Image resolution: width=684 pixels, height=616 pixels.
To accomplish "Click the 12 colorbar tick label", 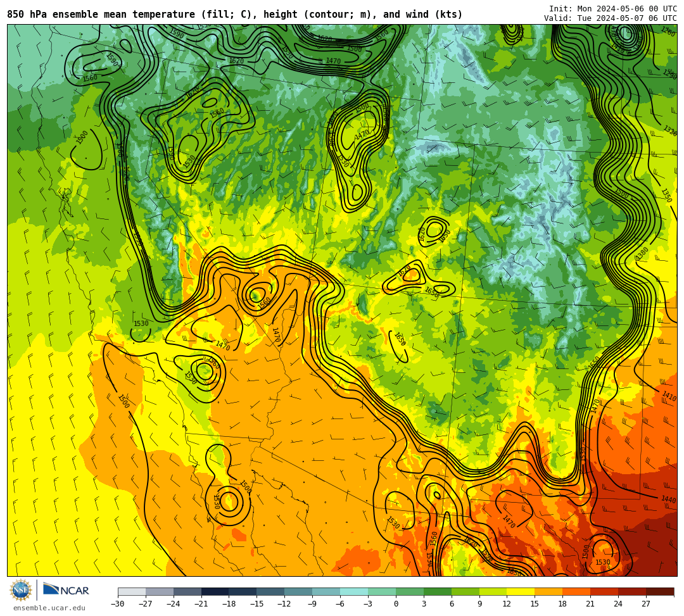I will 507,604.
